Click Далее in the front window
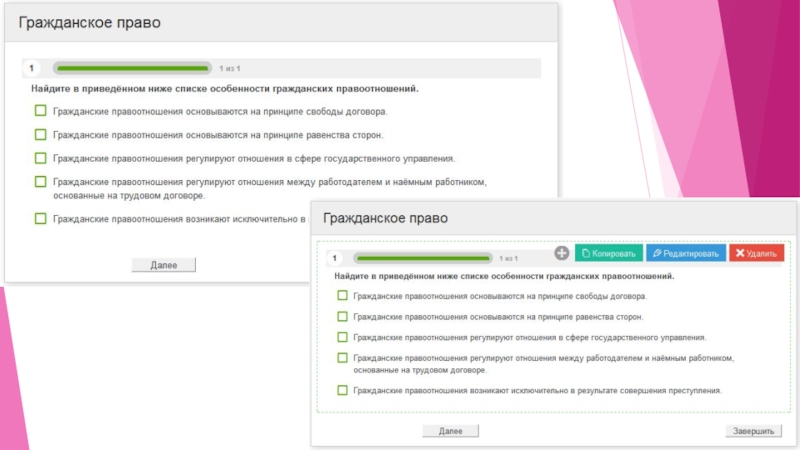The image size is (800, 450). [x=451, y=431]
